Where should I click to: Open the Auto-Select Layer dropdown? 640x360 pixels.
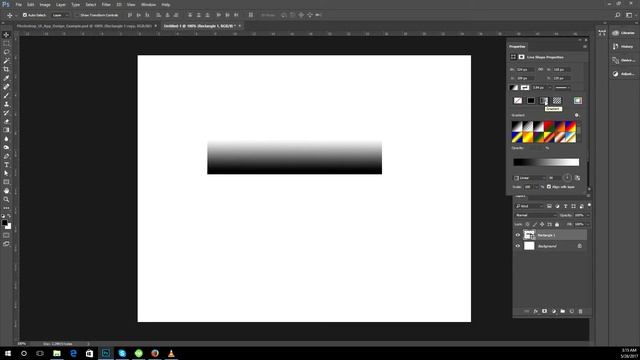click(x=60, y=15)
